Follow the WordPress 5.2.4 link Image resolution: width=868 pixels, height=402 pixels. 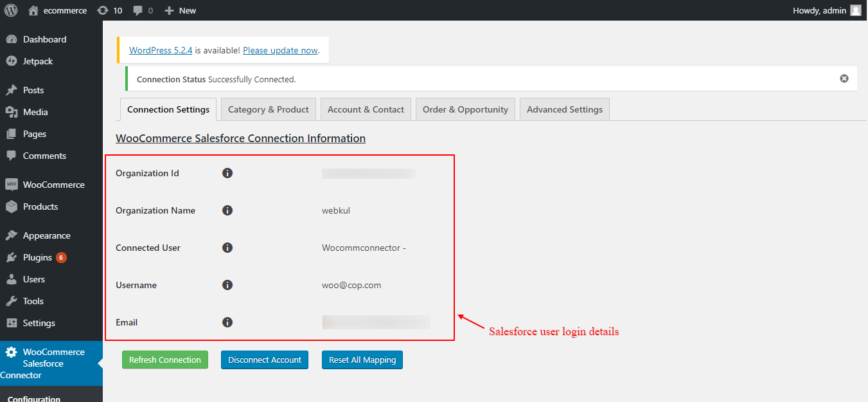pyautogui.click(x=161, y=50)
